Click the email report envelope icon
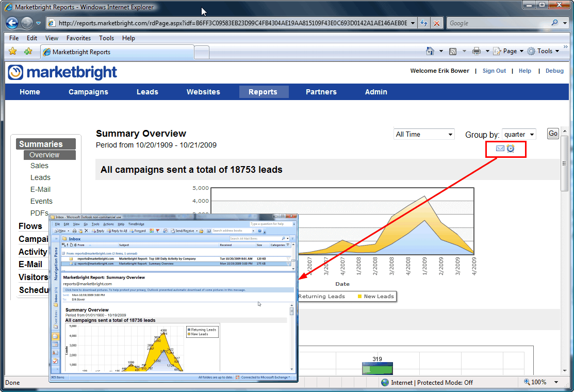 (500, 149)
